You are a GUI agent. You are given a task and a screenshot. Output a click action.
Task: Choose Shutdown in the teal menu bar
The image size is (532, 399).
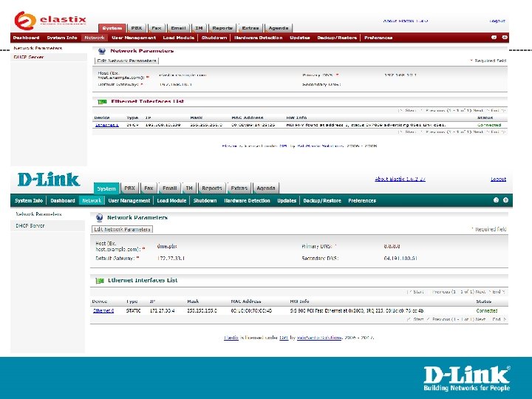tap(205, 200)
